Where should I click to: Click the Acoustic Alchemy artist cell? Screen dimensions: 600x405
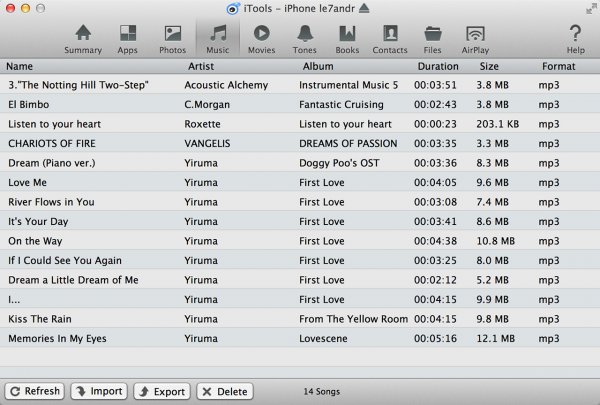[226, 85]
